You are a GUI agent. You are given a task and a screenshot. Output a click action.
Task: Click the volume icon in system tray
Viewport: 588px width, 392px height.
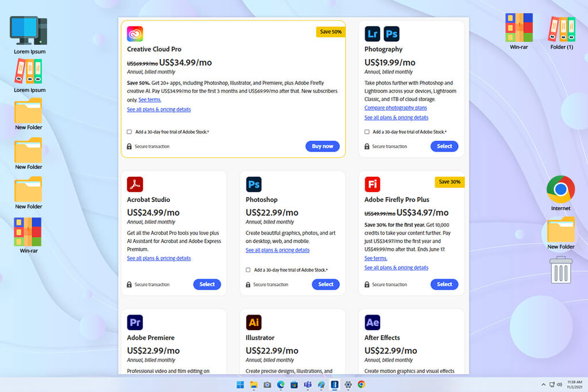coord(559,385)
